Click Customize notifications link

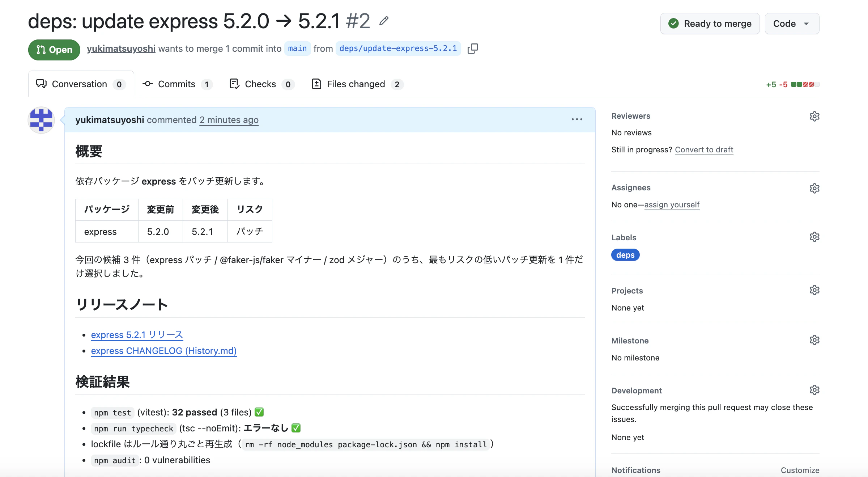pos(800,470)
